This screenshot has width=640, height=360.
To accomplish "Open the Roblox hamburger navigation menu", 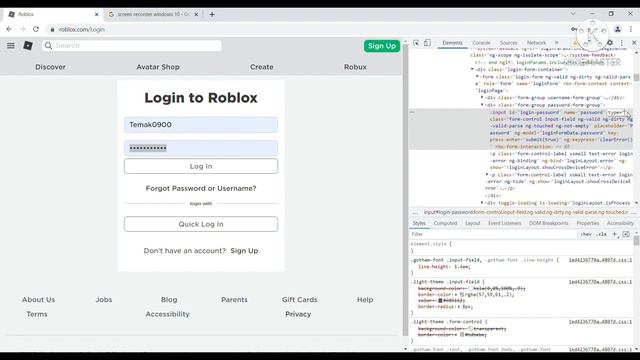I will tap(11, 46).
